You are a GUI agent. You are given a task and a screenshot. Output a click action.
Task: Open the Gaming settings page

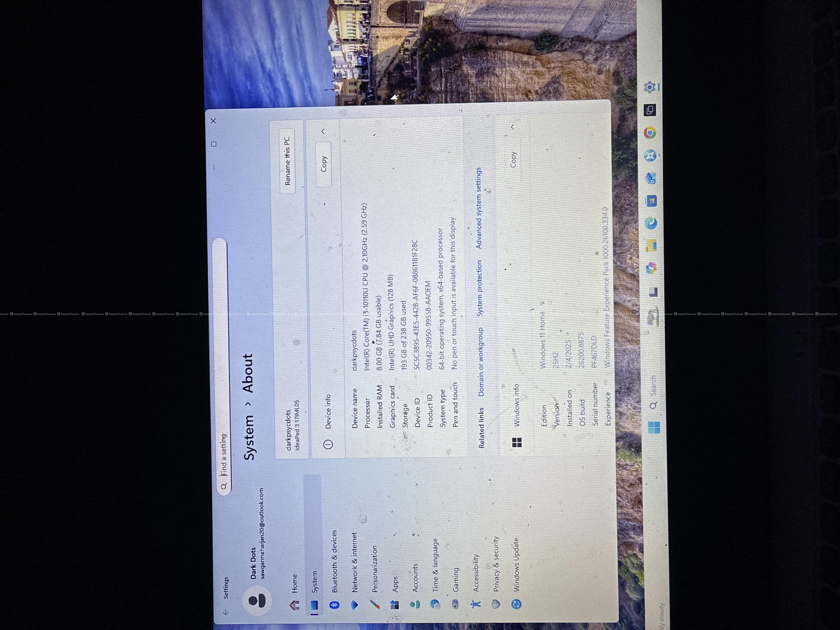[x=455, y=589]
